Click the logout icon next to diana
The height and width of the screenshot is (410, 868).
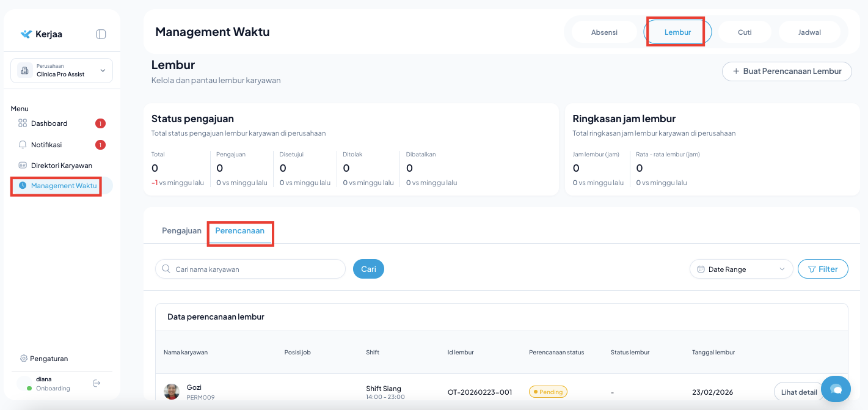(97, 383)
